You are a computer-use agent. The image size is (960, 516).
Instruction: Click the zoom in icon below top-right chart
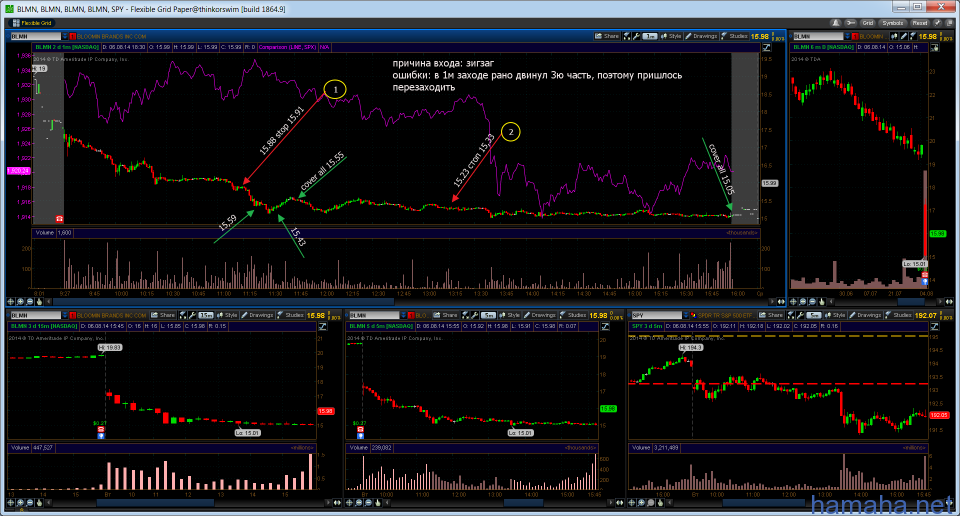click(803, 302)
